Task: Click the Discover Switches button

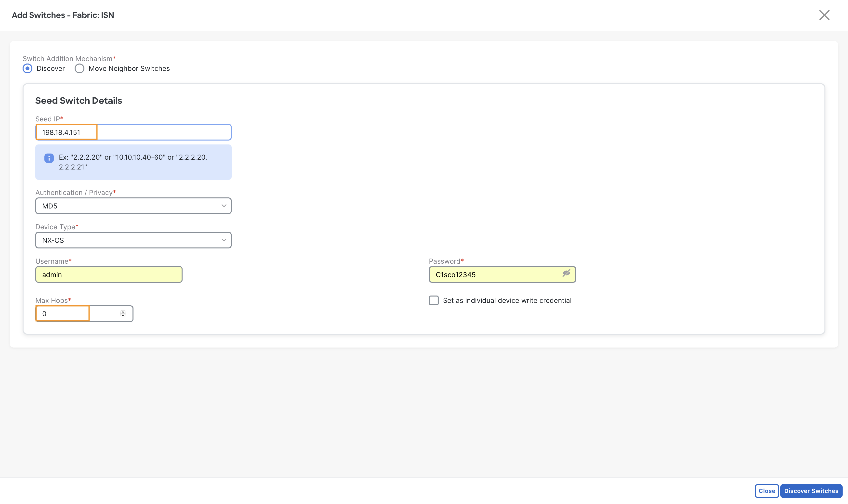Action: point(811,491)
